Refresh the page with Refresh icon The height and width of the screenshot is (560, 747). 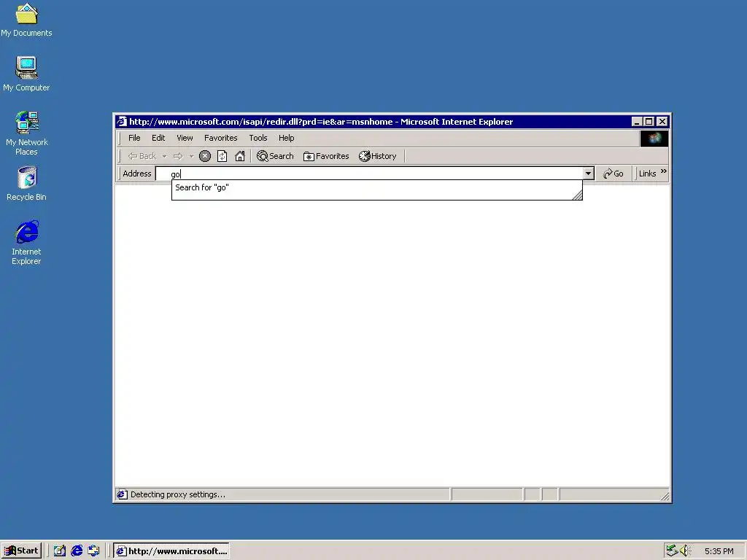click(x=222, y=156)
